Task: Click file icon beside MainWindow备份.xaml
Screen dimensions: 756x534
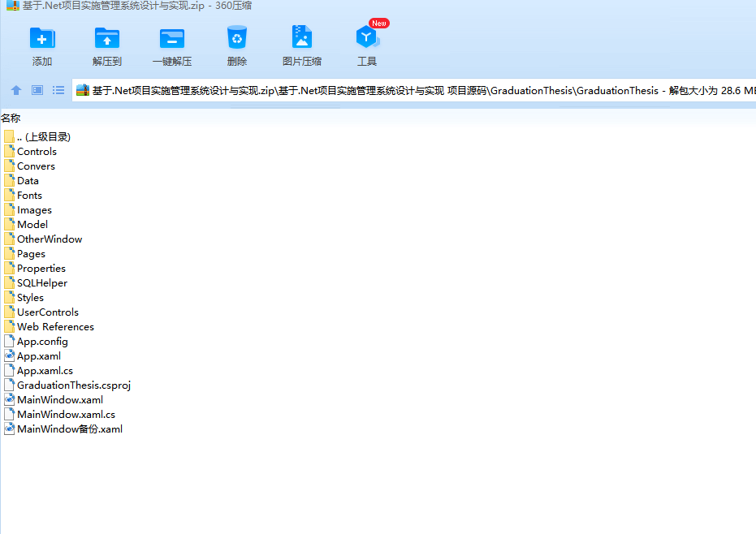Action: tap(9, 428)
